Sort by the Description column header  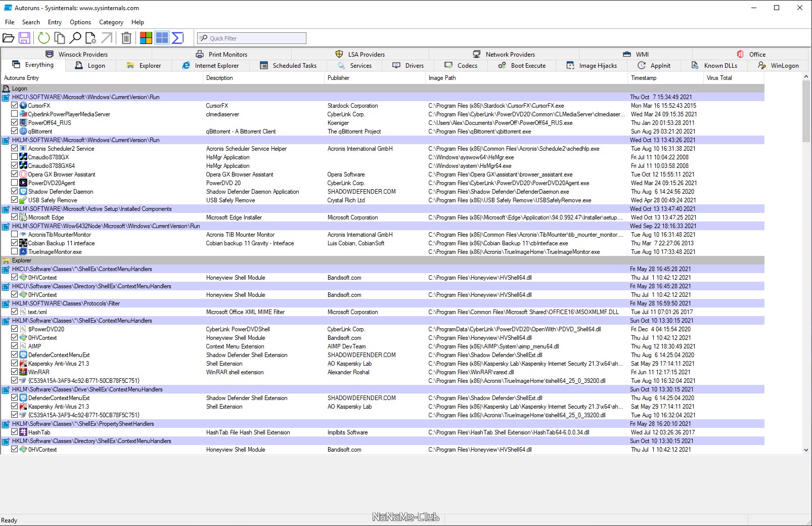[x=263, y=78]
